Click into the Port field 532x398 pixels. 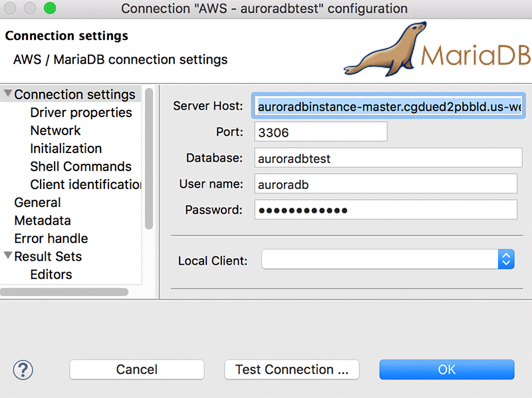[321, 132]
